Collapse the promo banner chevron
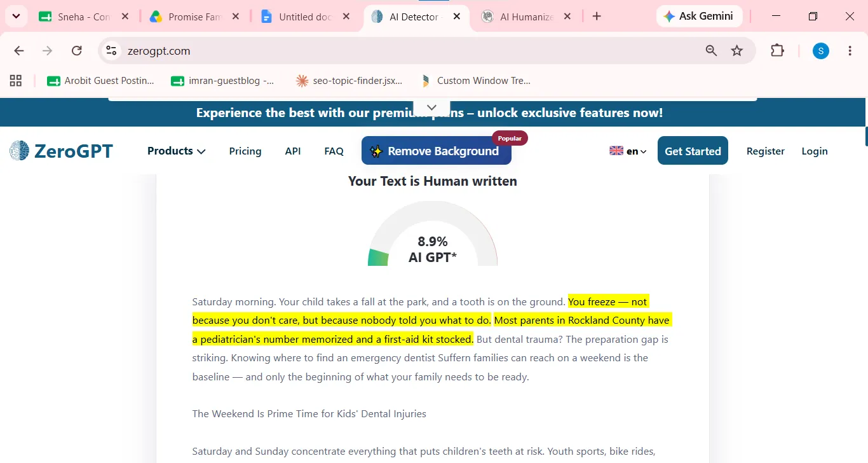 point(432,107)
